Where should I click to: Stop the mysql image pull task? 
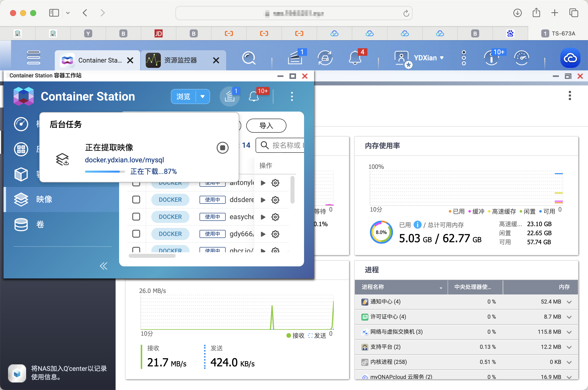coord(222,148)
